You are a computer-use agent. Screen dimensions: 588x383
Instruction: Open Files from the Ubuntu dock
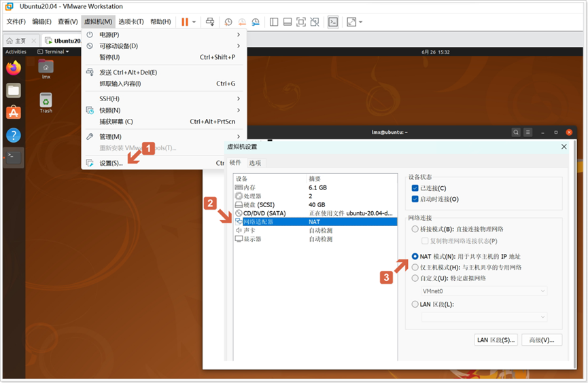(x=14, y=90)
